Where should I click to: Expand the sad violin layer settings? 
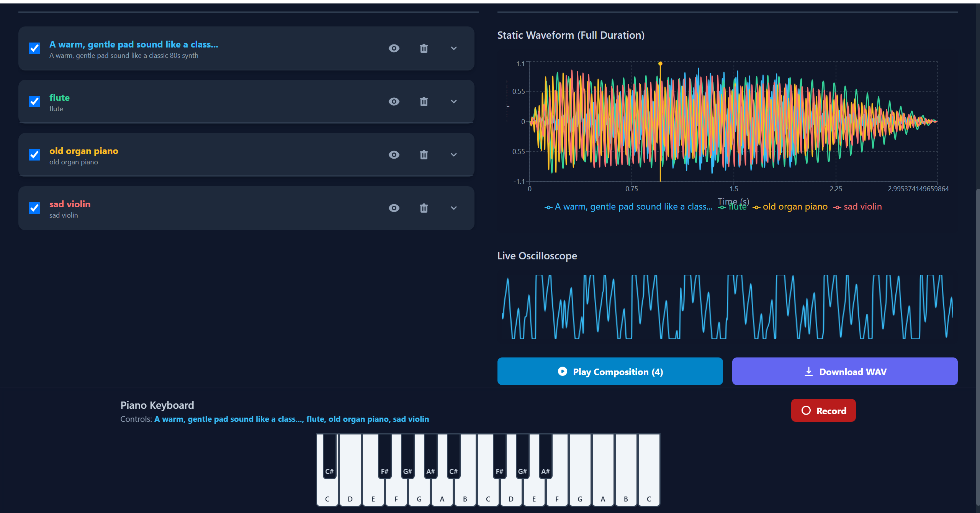454,208
